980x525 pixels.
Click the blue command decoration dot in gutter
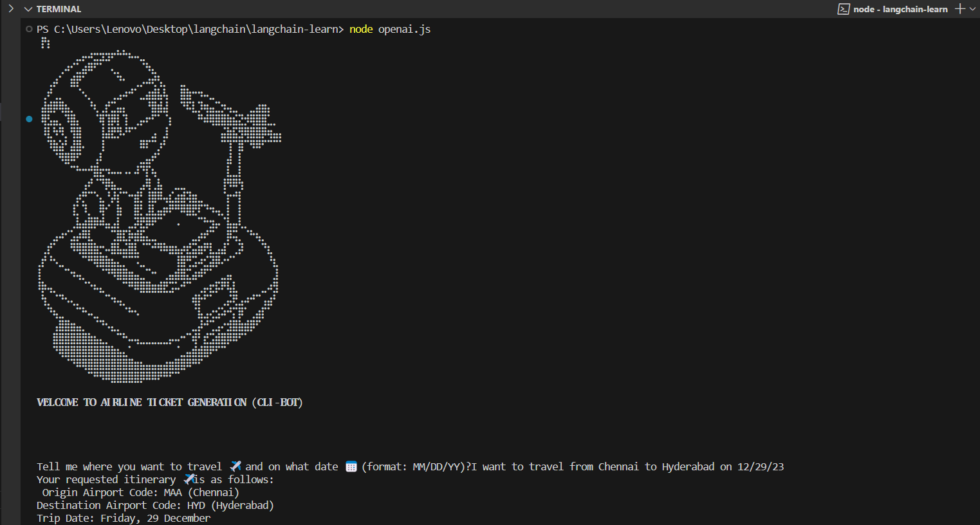pos(29,119)
